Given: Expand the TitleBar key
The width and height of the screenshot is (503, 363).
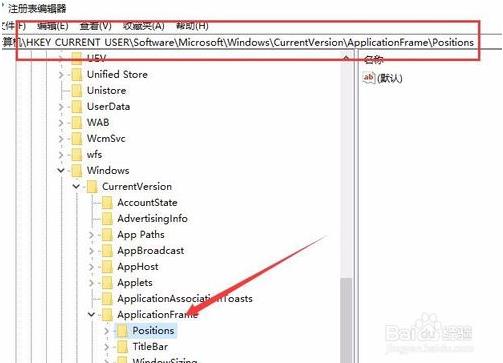Looking at the screenshot, I should tap(107, 347).
